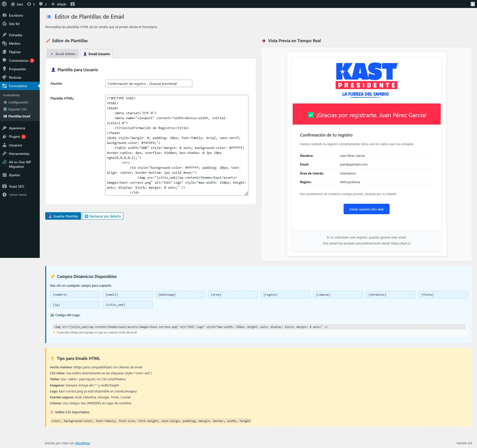Collapse sidebar with Cerrar menú
This screenshot has height=448, width=477.
[x=17, y=195]
